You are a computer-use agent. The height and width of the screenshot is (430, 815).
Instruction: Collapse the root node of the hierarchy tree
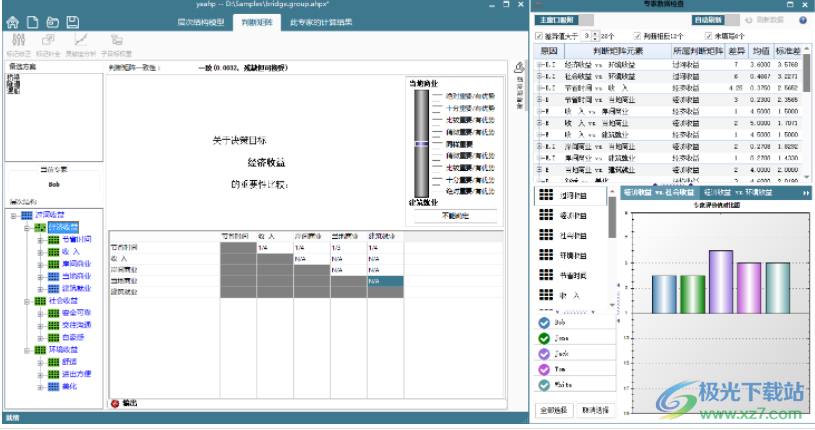[14, 215]
